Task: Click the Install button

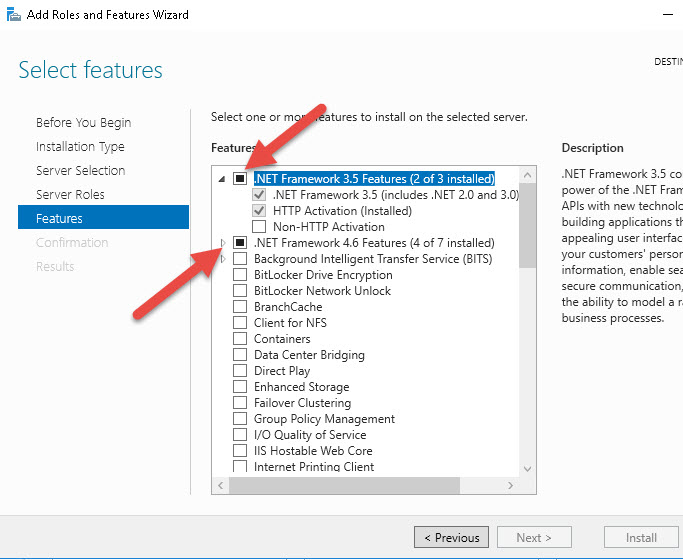Action: click(x=641, y=537)
